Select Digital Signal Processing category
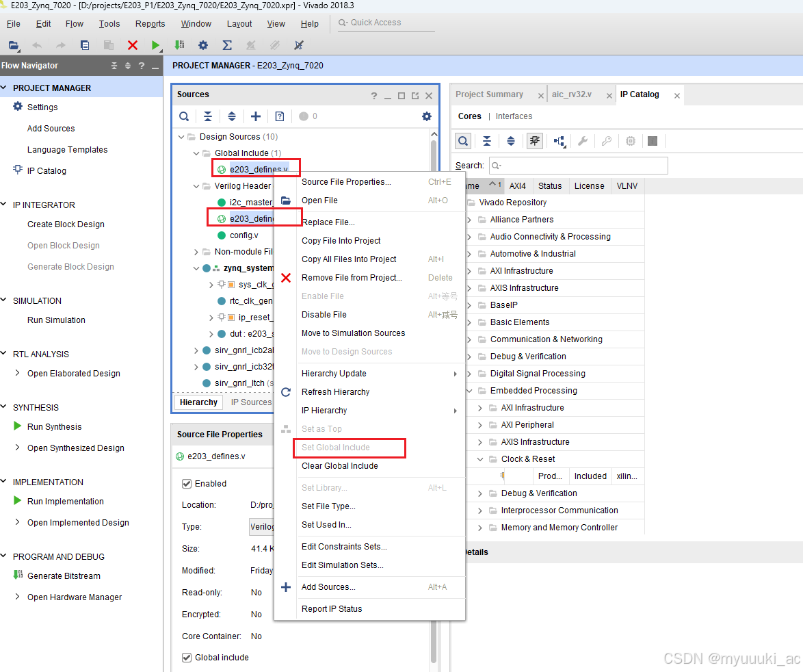This screenshot has width=803, height=672. (x=538, y=374)
